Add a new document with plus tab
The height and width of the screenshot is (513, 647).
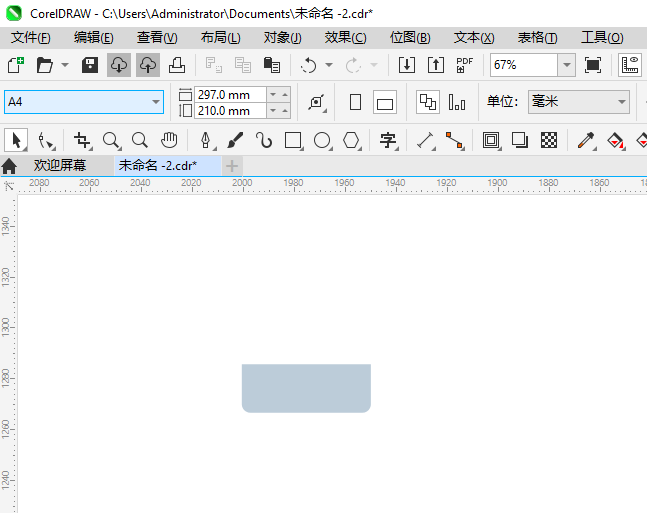(x=232, y=166)
